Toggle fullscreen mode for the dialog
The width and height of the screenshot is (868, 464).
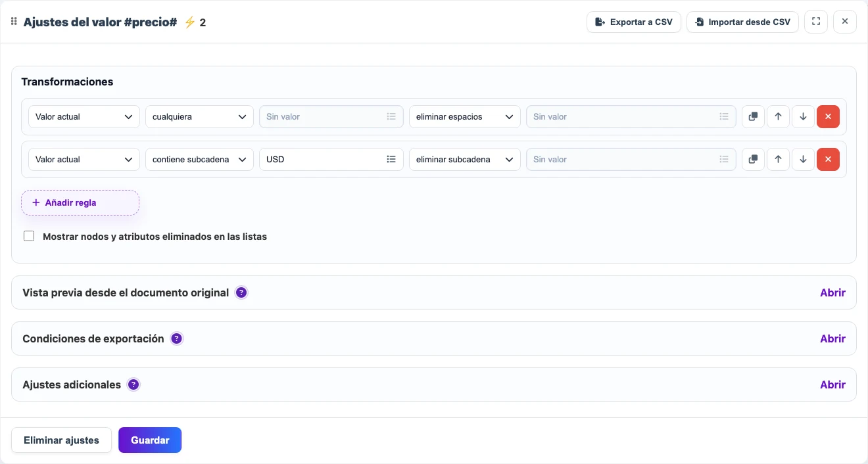point(816,22)
